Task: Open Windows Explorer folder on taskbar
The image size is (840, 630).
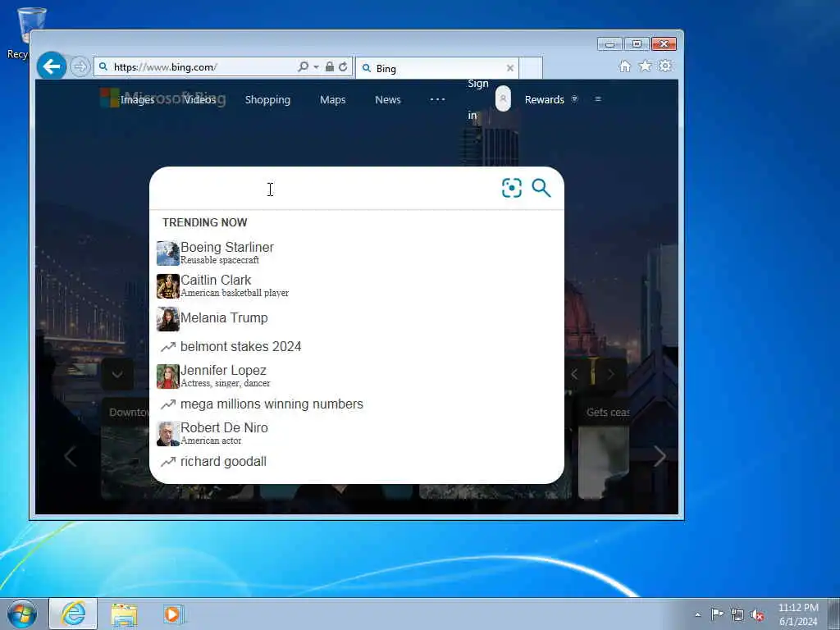Action: point(125,614)
